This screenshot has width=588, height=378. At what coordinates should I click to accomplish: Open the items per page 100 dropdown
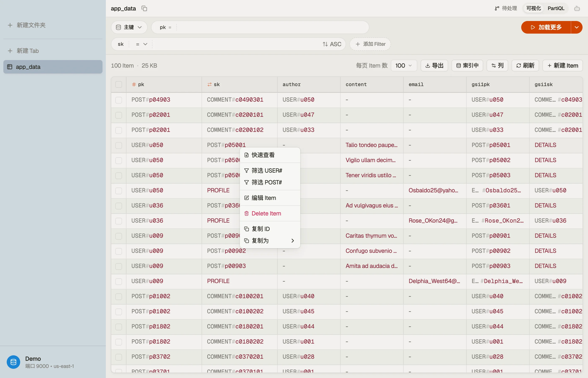click(404, 66)
